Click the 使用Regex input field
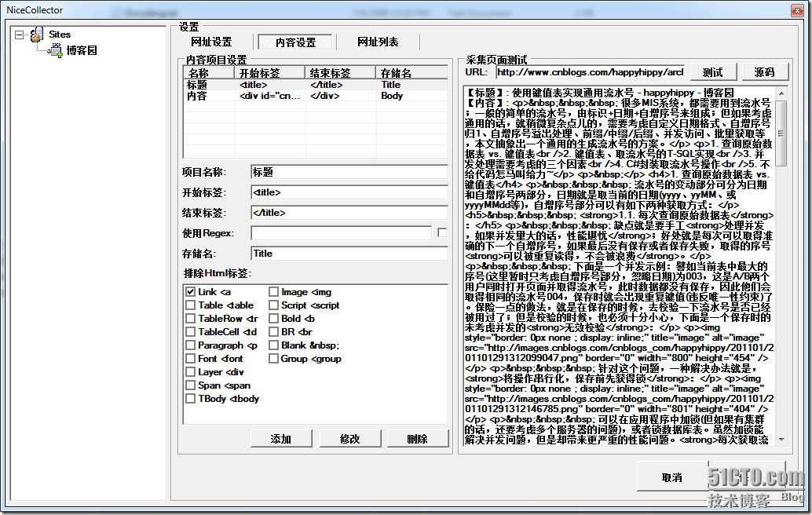Screen dimensions: 812x515 click(x=342, y=233)
